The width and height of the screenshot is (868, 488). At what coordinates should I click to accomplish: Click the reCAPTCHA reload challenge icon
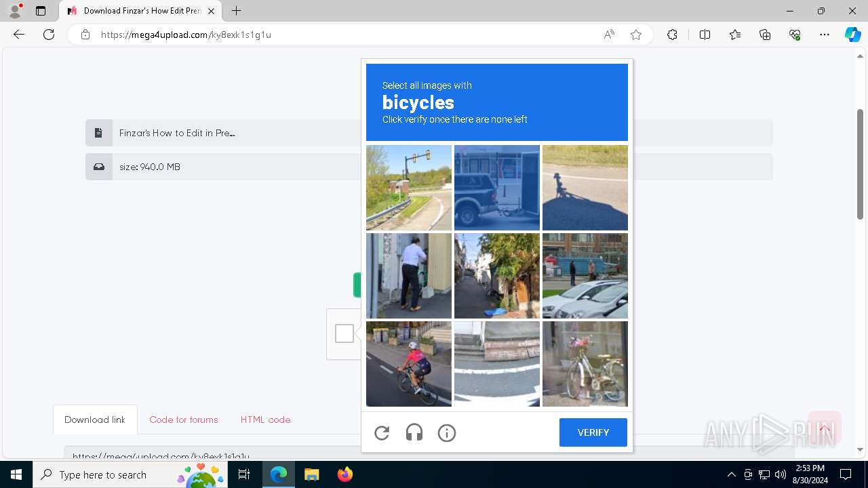click(382, 433)
